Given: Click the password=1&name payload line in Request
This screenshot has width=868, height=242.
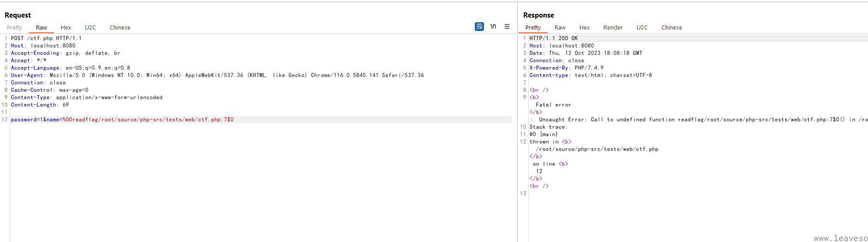Looking at the screenshot, I should click(122, 120).
